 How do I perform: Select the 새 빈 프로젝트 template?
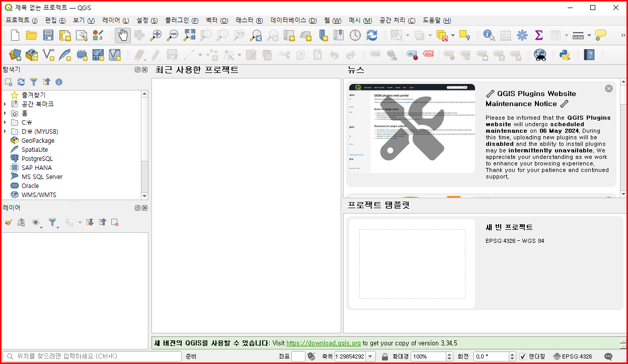[484, 264]
